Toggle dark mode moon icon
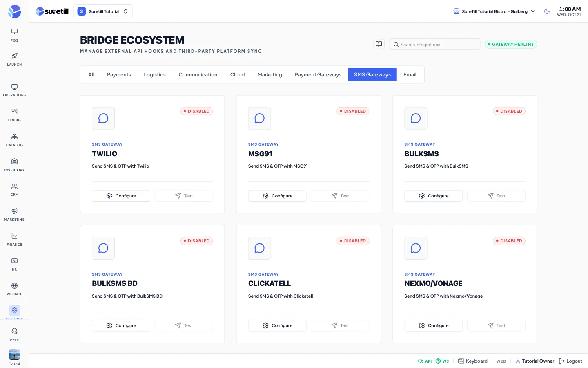Viewport: 588px width, 368px height. (x=547, y=11)
